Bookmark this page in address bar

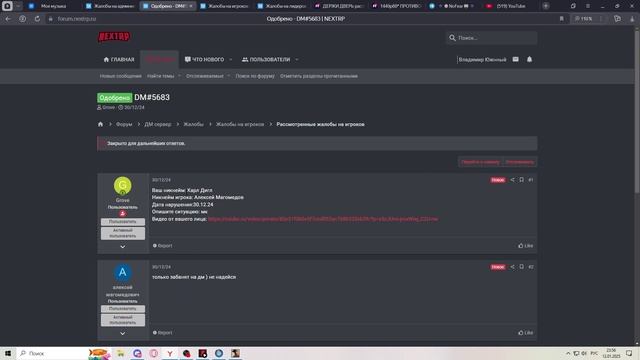click(x=562, y=19)
